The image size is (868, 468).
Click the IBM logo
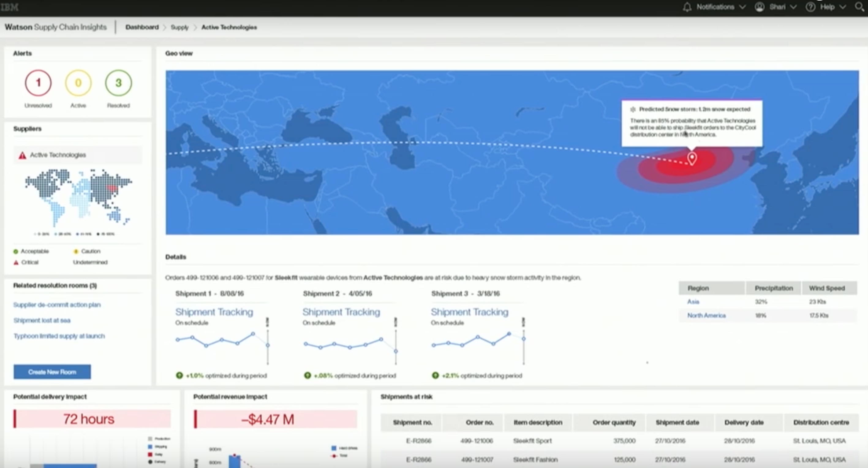(x=9, y=7)
